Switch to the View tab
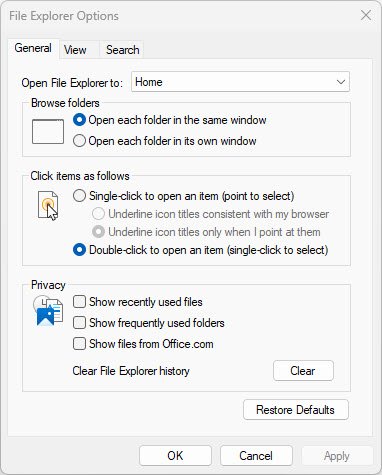 tap(75, 50)
